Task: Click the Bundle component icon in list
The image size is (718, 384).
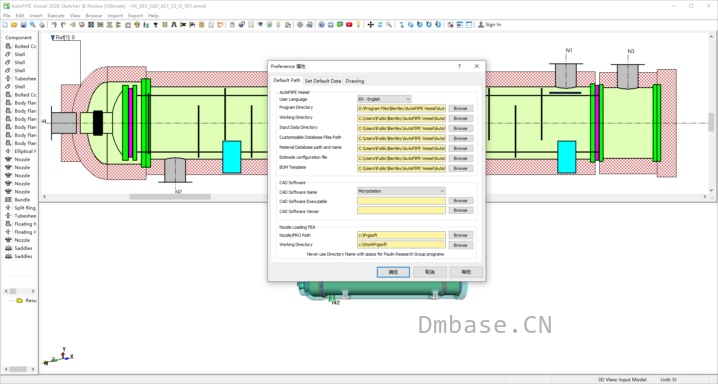Action: coord(8,200)
